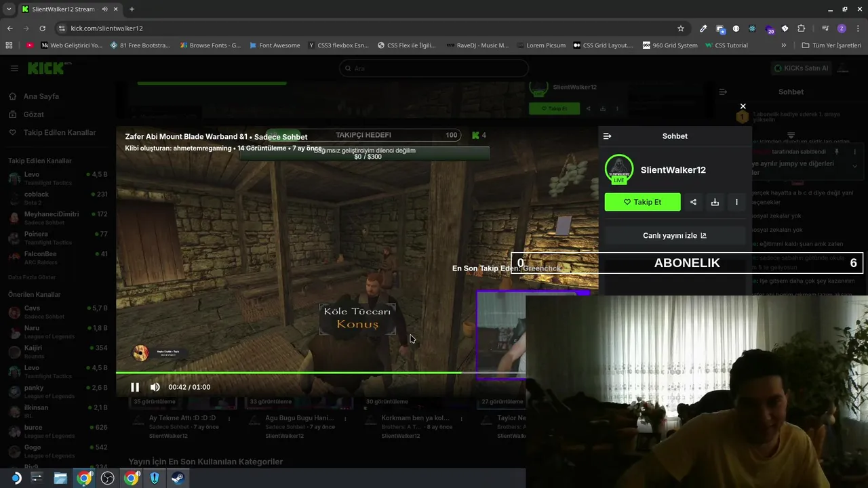Click the Takip Et follow button
The width and height of the screenshot is (868, 488).
click(x=642, y=202)
